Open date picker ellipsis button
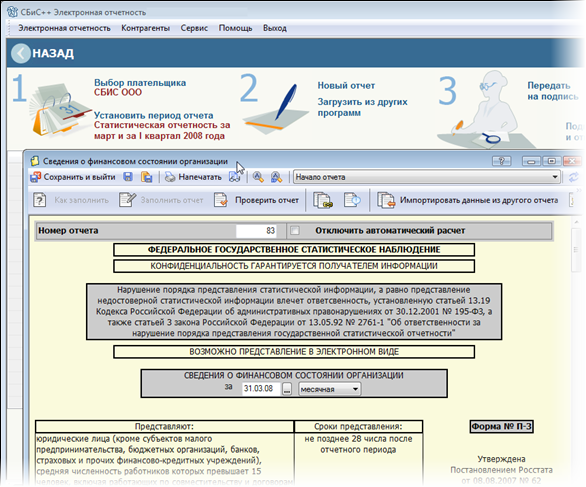Screen dimensions: 586x487 (x=287, y=389)
